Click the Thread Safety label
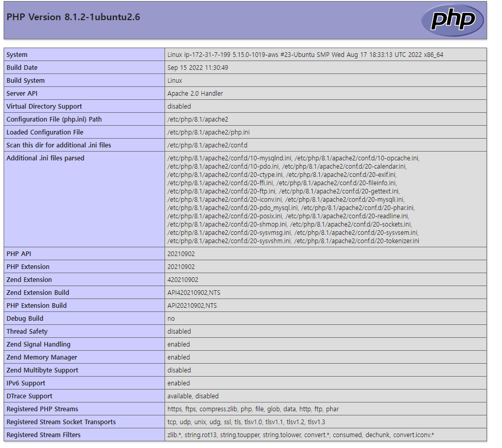The image size is (502, 448). click(x=27, y=332)
